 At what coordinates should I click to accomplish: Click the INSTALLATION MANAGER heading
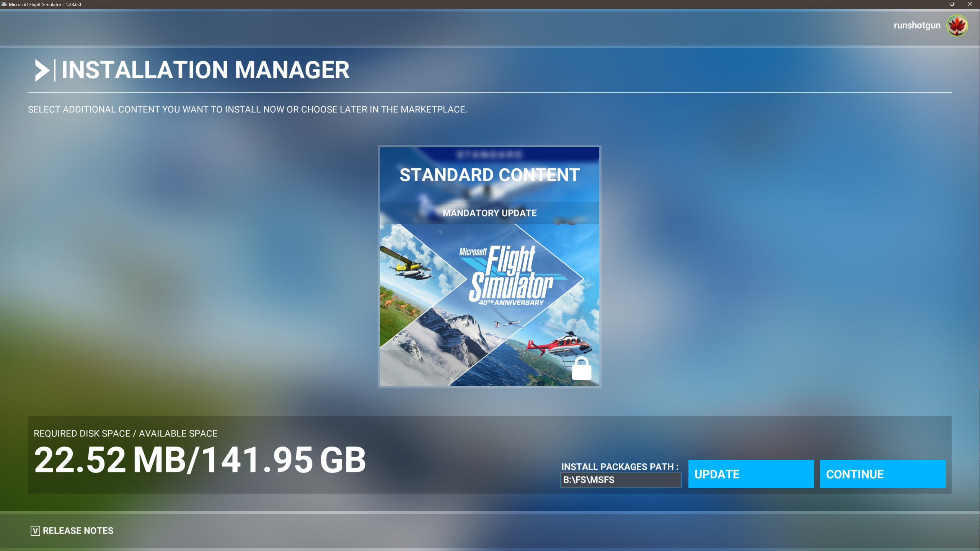[205, 70]
